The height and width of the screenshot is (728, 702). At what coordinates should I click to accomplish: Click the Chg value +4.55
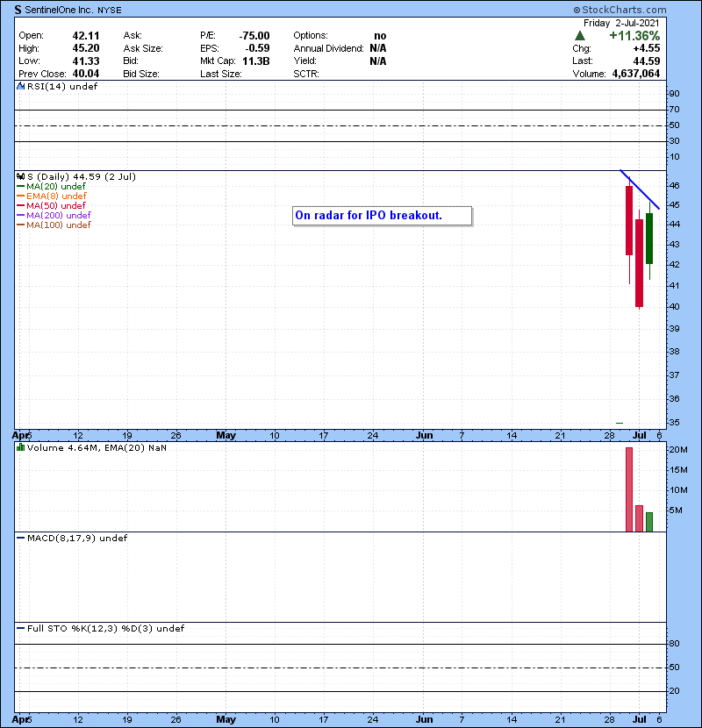point(647,48)
